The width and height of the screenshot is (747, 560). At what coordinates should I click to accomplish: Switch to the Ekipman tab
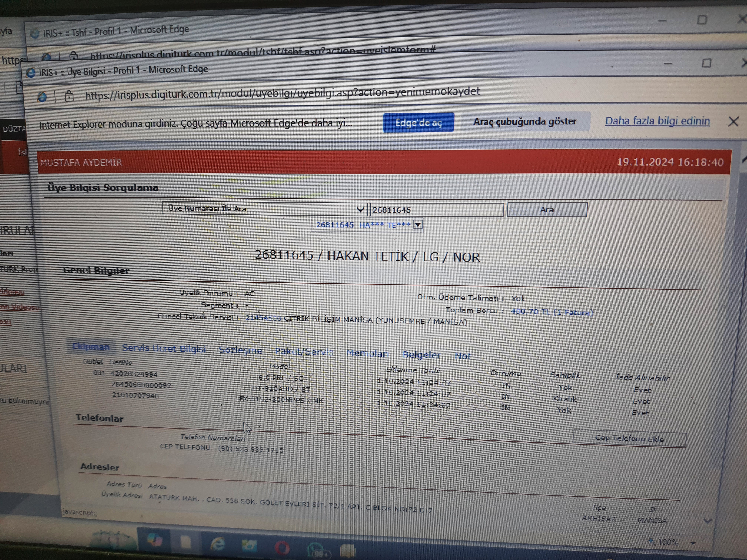tap(91, 346)
